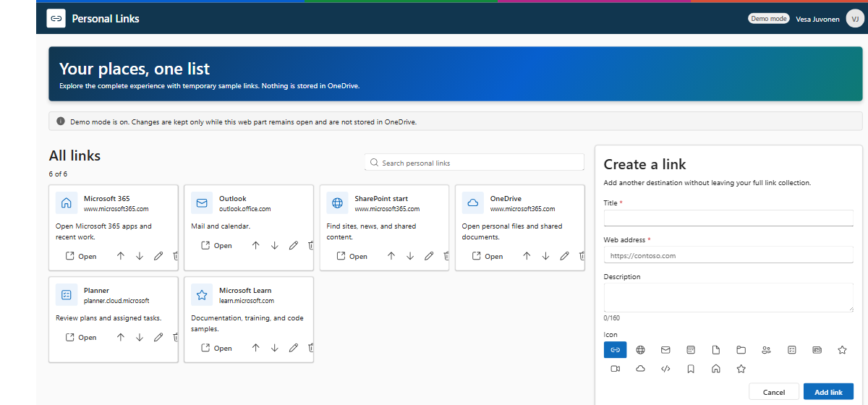The height and width of the screenshot is (405, 868).
Task: Move the Outlook card down
Action: (275, 245)
